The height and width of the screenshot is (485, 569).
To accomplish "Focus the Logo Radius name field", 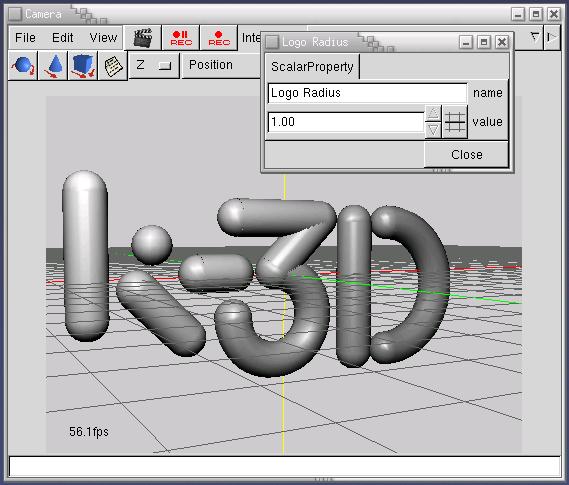I will (x=367, y=93).
